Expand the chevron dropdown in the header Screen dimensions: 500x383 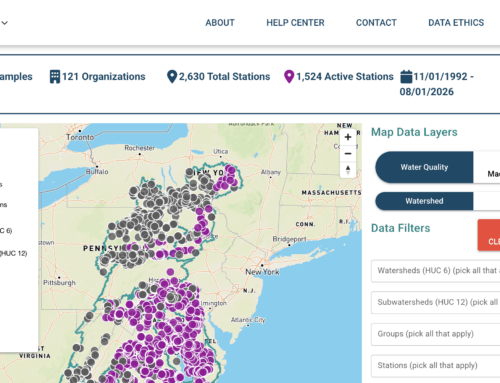click(x=4, y=23)
